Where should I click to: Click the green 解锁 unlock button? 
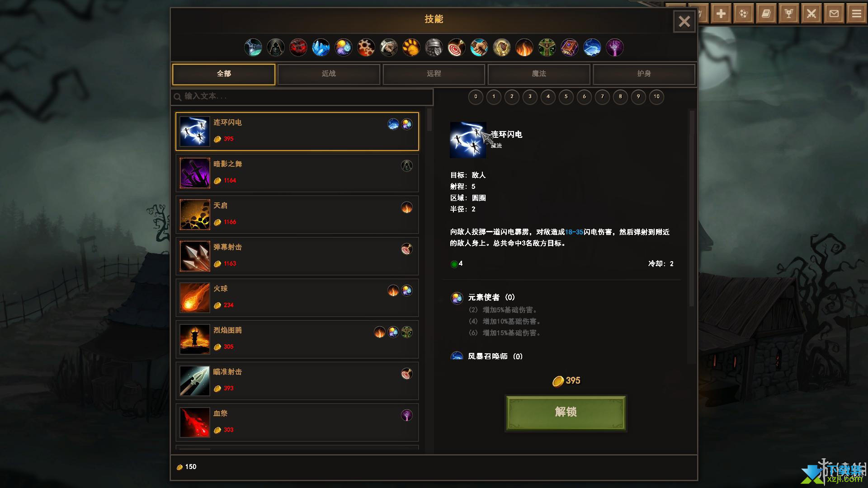coord(566,413)
